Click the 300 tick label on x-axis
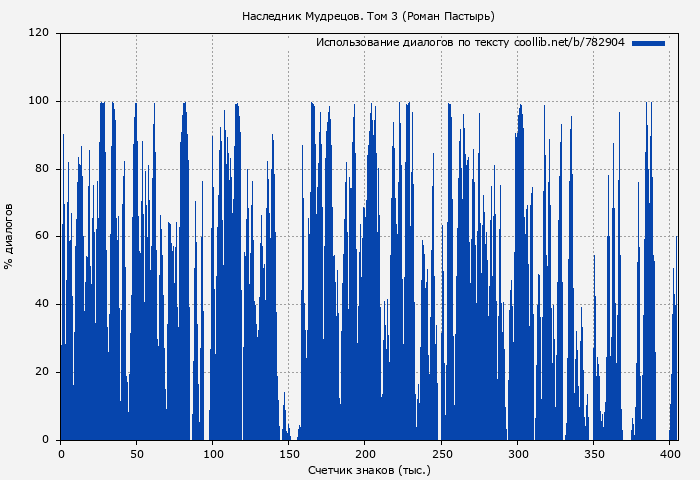The height and width of the screenshot is (480, 700). [517, 453]
